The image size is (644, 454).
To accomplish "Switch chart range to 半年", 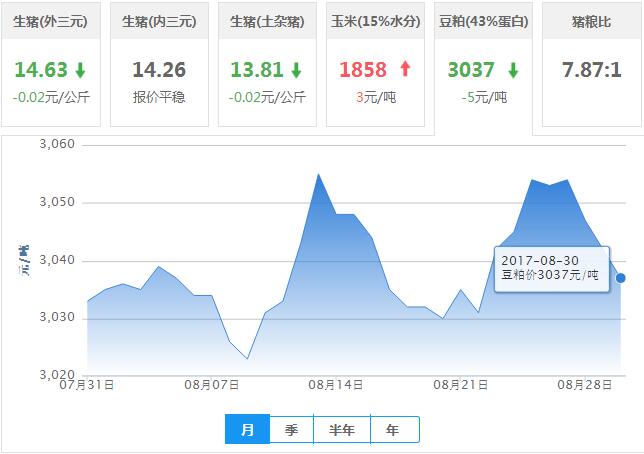I will 342,430.
